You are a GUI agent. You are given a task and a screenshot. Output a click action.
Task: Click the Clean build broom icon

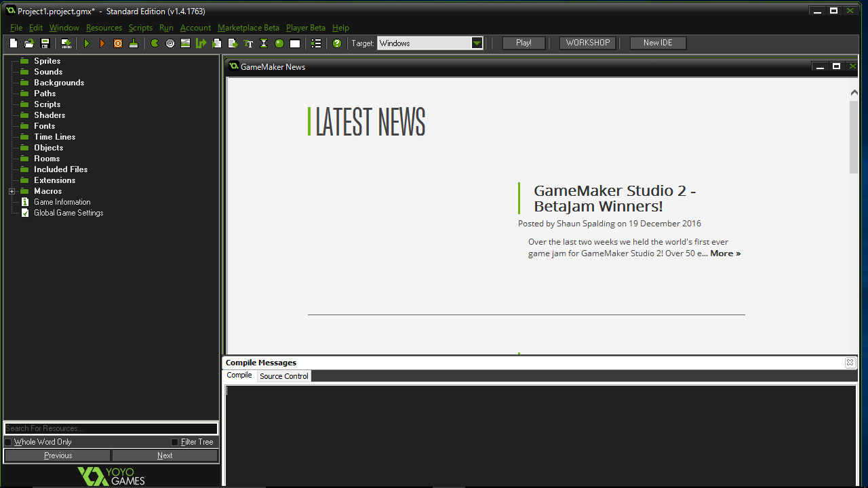coord(134,43)
